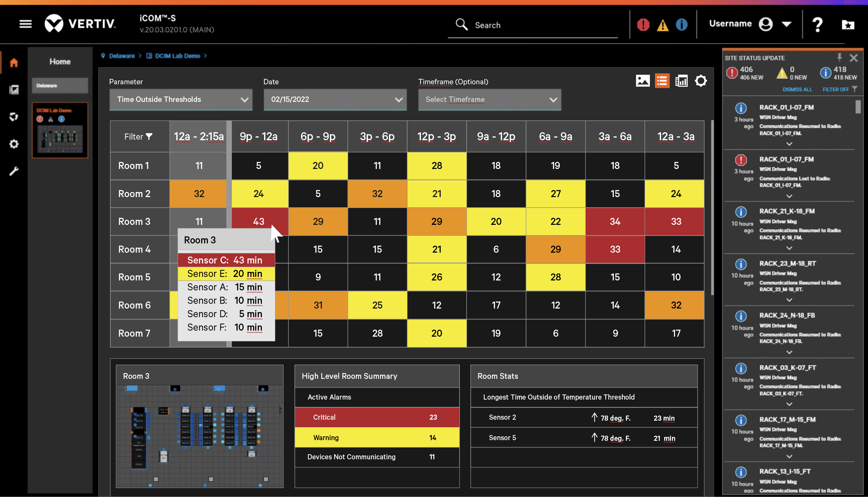Select the orange list view icon
The width and height of the screenshot is (868, 497).
[662, 81]
